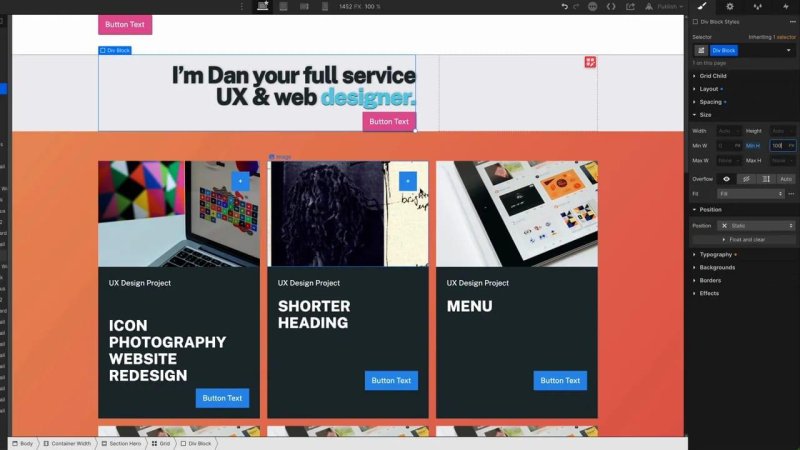Click the red grid edit icon
Image resolution: width=800 pixels, height=450 pixels.
click(590, 62)
